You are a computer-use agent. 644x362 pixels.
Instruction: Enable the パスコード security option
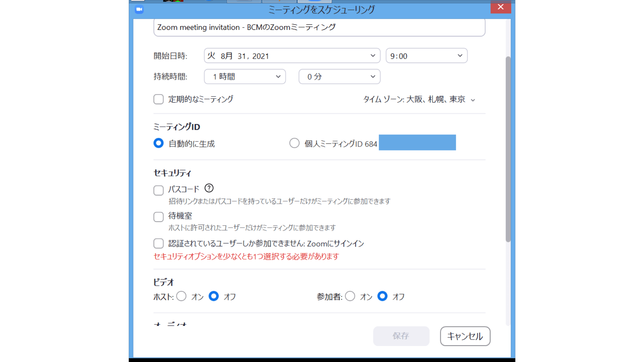158,190
